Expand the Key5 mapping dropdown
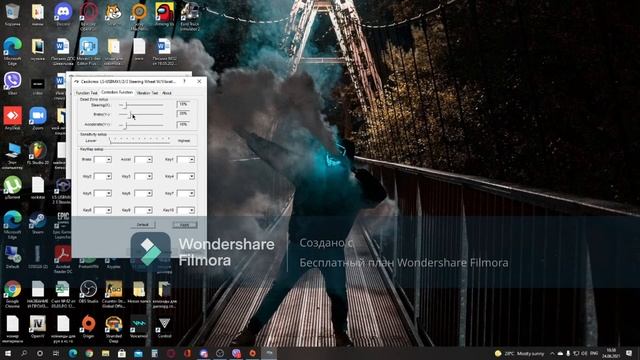640x360 pixels. [x=102, y=193]
